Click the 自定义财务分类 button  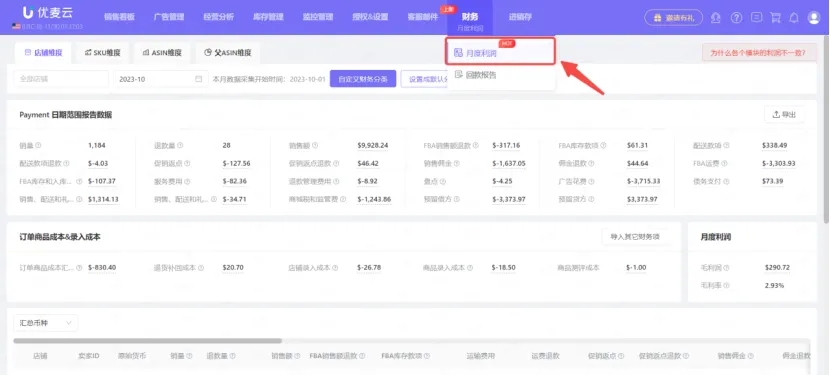(x=363, y=79)
